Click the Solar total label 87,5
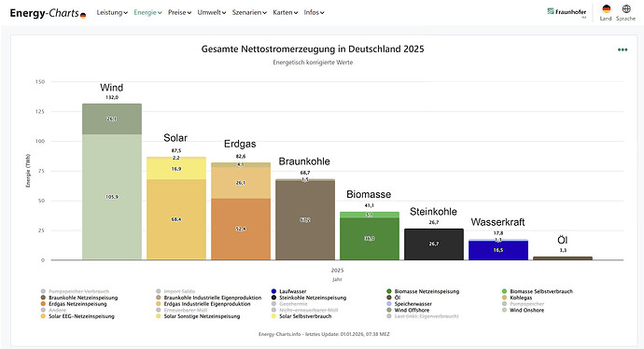The width and height of the screenshot is (644, 349). (176, 150)
